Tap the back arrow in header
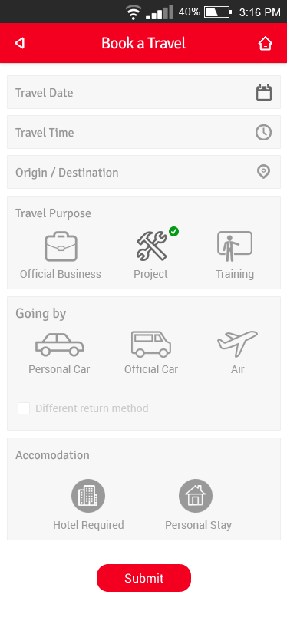The width and height of the screenshot is (287, 644). tap(20, 43)
